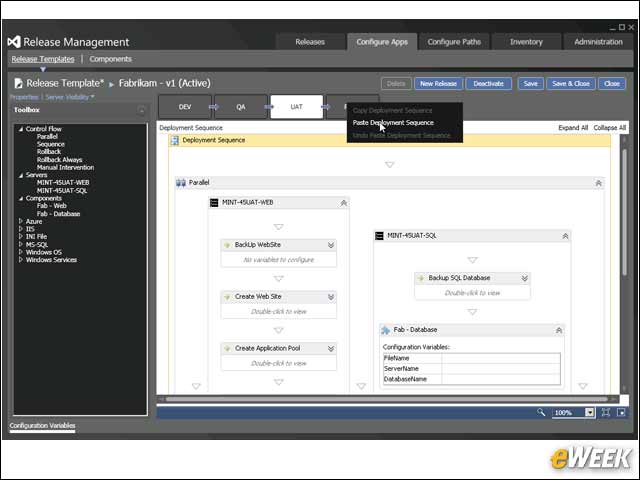This screenshot has width=640, height=480.
Task: Collapse the Control Flow toolbox node
Action: [21, 129]
